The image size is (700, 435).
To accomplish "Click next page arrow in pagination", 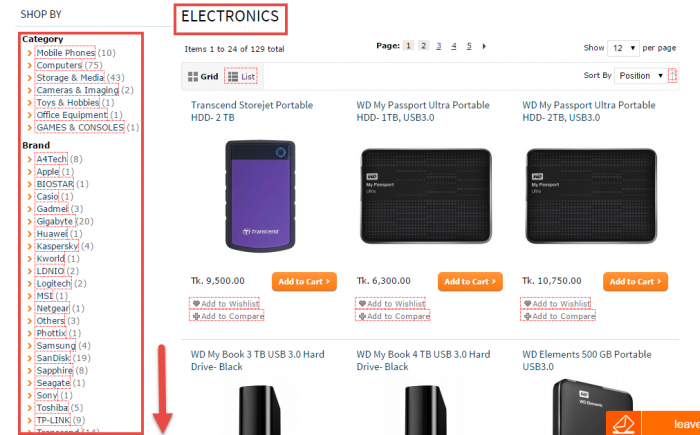I will click(x=484, y=46).
